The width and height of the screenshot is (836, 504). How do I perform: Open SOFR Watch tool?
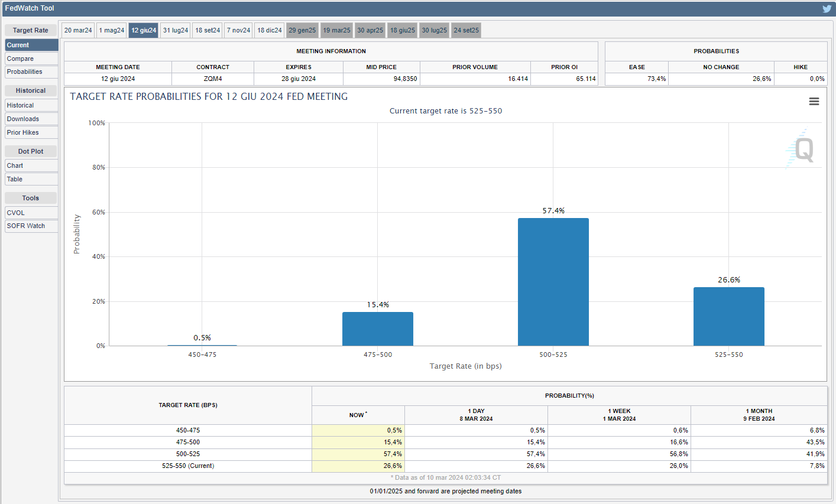pos(31,226)
